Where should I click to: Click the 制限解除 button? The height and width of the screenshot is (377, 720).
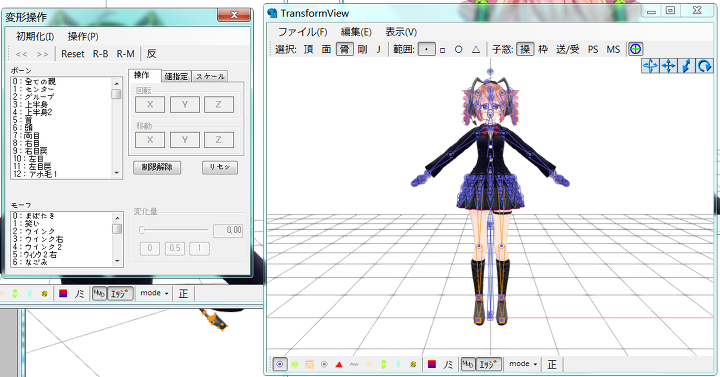pyautogui.click(x=157, y=167)
